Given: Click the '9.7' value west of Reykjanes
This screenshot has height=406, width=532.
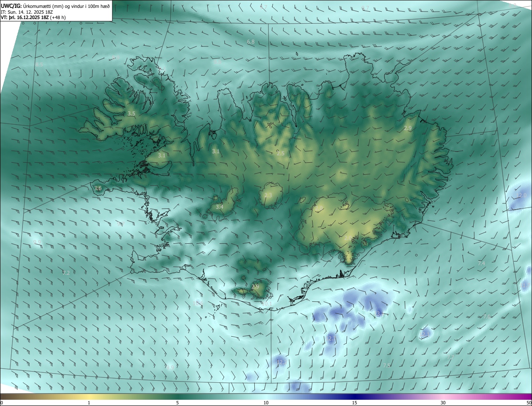Looking at the screenshot, I should tap(121, 224).
